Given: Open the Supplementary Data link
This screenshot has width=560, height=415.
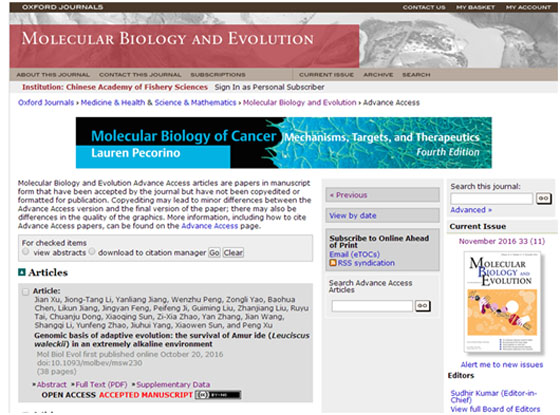Looking at the screenshot, I should (x=173, y=384).
